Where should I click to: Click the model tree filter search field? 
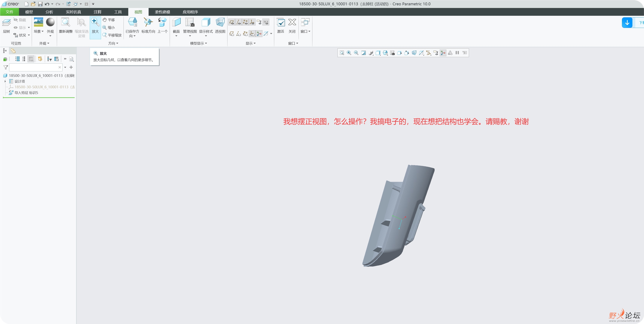click(x=34, y=67)
